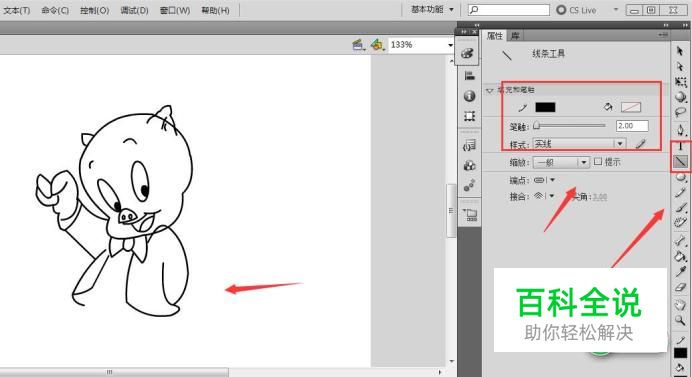
Task: Collapse the fill and stroke section
Action: pyautogui.click(x=489, y=90)
